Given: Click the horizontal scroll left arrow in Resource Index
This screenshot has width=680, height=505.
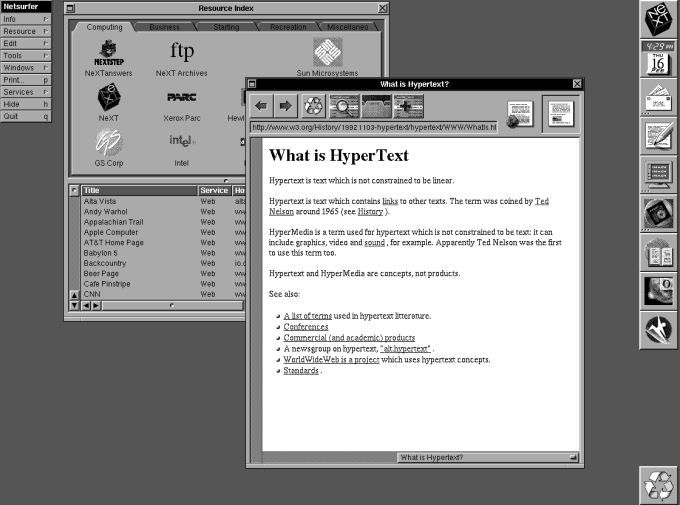Looking at the screenshot, I should click(x=86, y=305).
